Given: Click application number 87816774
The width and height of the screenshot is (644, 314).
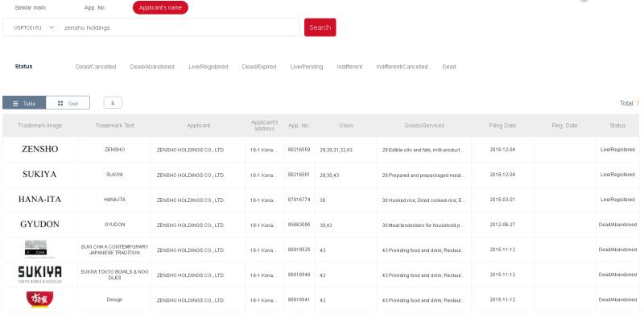Looking at the screenshot, I should 299,200.
